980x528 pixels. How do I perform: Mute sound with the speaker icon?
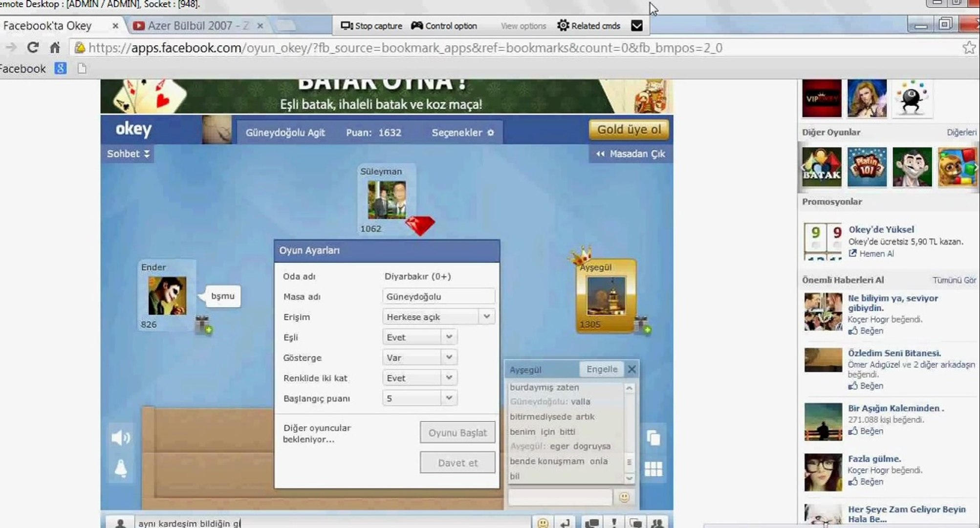click(120, 438)
